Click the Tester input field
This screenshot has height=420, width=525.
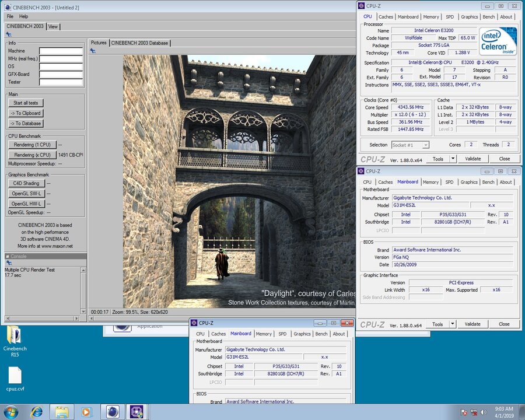[x=61, y=82]
